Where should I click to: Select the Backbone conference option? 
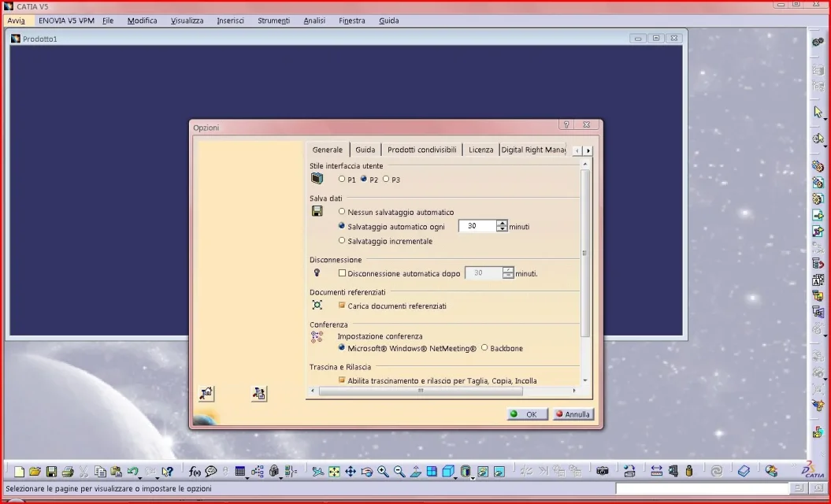(484, 347)
